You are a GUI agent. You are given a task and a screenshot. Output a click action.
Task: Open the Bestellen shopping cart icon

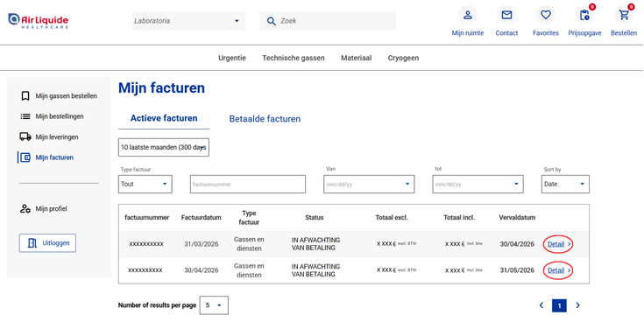pos(624,15)
